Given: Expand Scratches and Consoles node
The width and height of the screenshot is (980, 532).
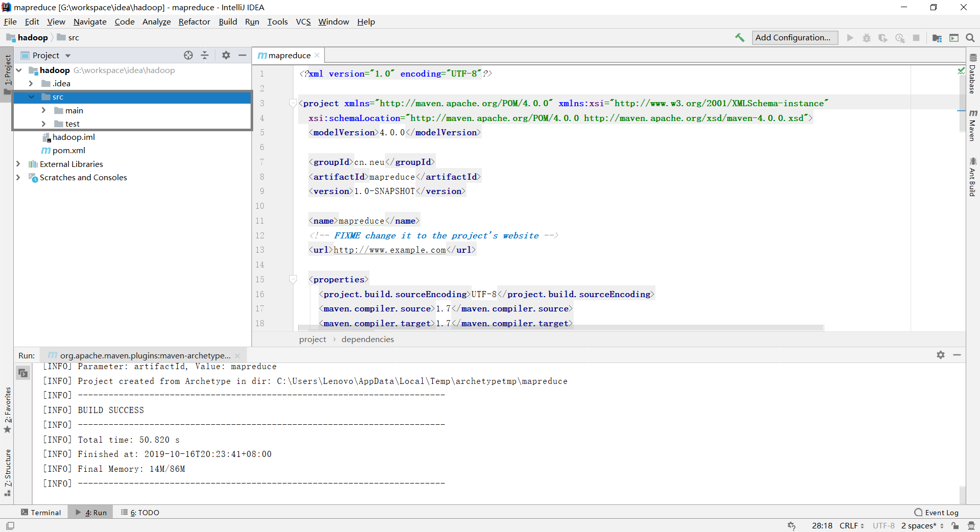Looking at the screenshot, I should click(x=18, y=177).
